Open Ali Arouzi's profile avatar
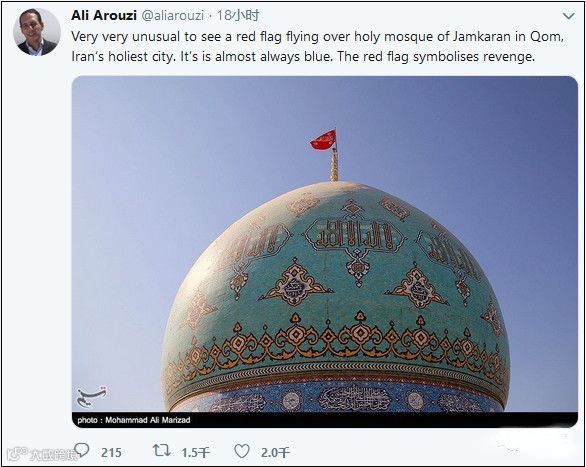 click(x=37, y=32)
